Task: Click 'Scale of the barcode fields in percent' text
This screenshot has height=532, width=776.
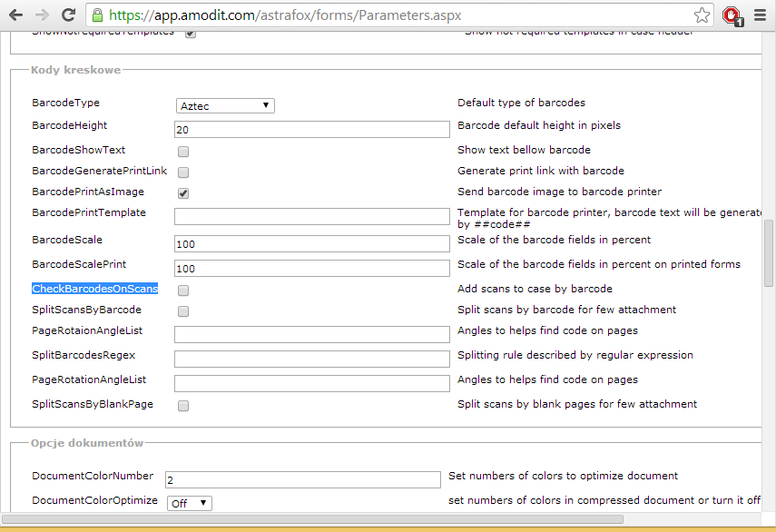Action: (x=555, y=240)
